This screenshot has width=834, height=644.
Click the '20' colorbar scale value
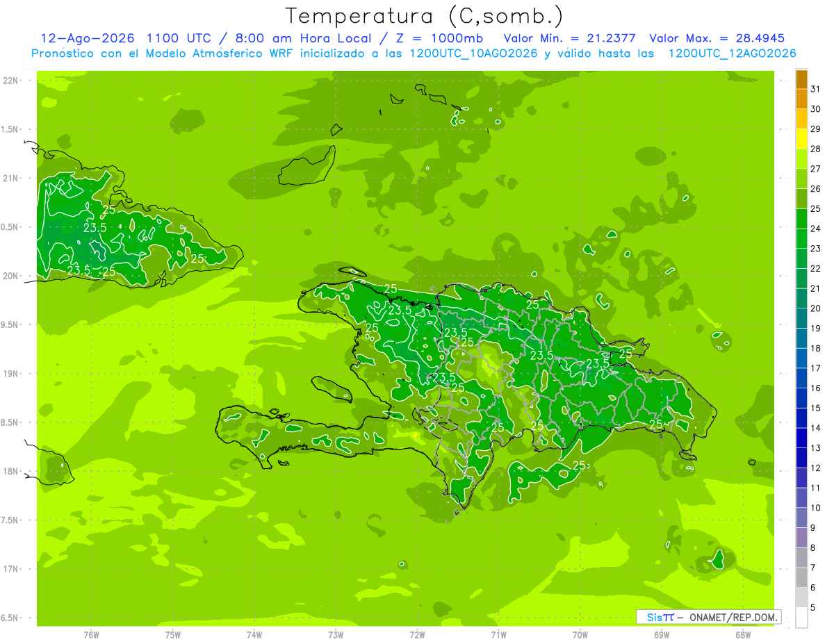pos(816,308)
